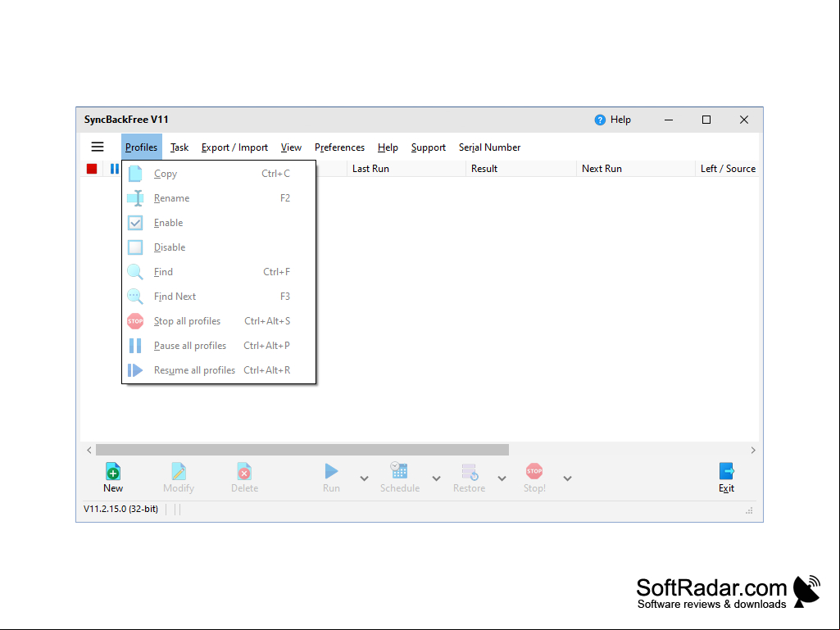Choose Stop all profiles menu entry
This screenshot has width=840, height=630.
coord(219,321)
